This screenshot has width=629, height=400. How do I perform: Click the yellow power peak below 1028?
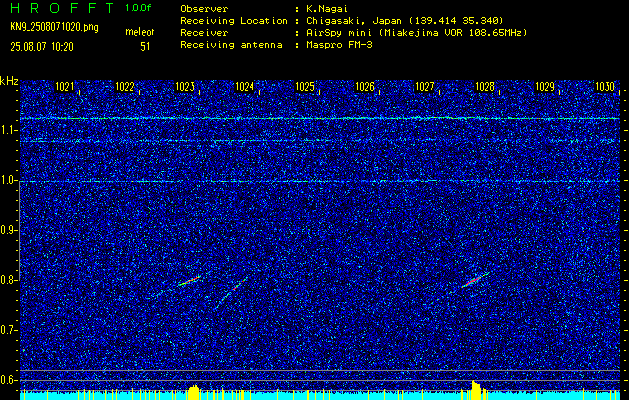tap(477, 390)
